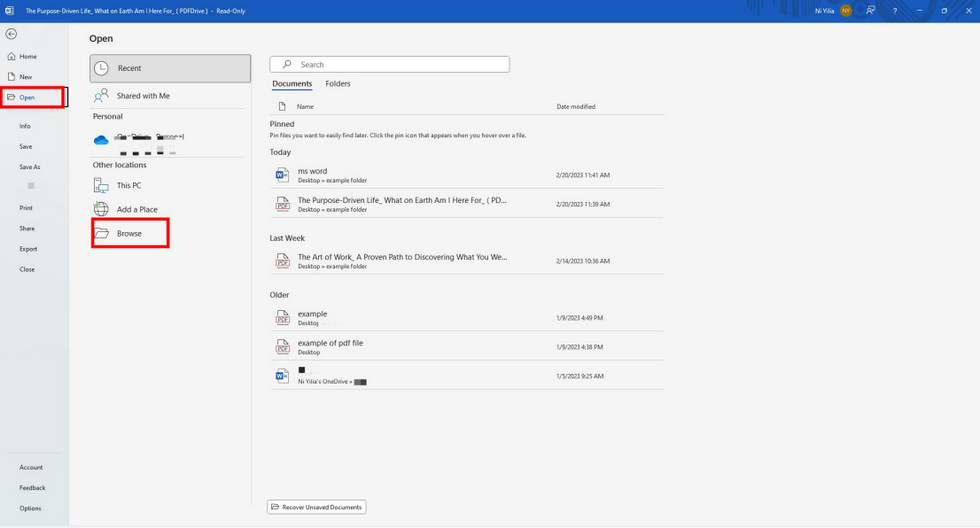This screenshot has width=980, height=528.
Task: Click the Ni Yilia account avatar
Action: point(846,11)
